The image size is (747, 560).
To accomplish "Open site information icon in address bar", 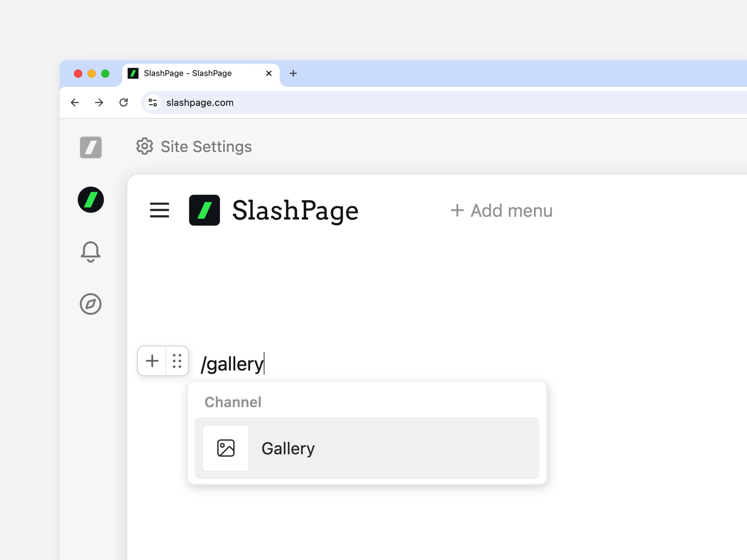I will 153,102.
